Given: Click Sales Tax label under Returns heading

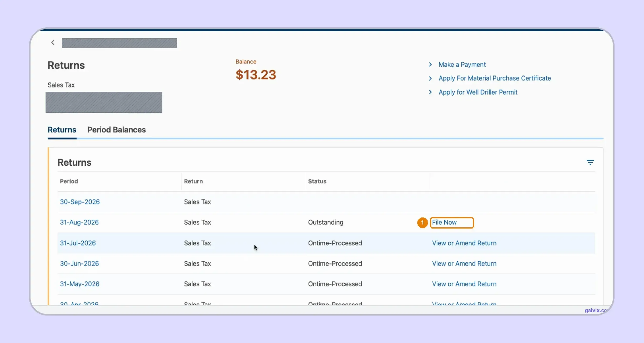Looking at the screenshot, I should click(61, 85).
